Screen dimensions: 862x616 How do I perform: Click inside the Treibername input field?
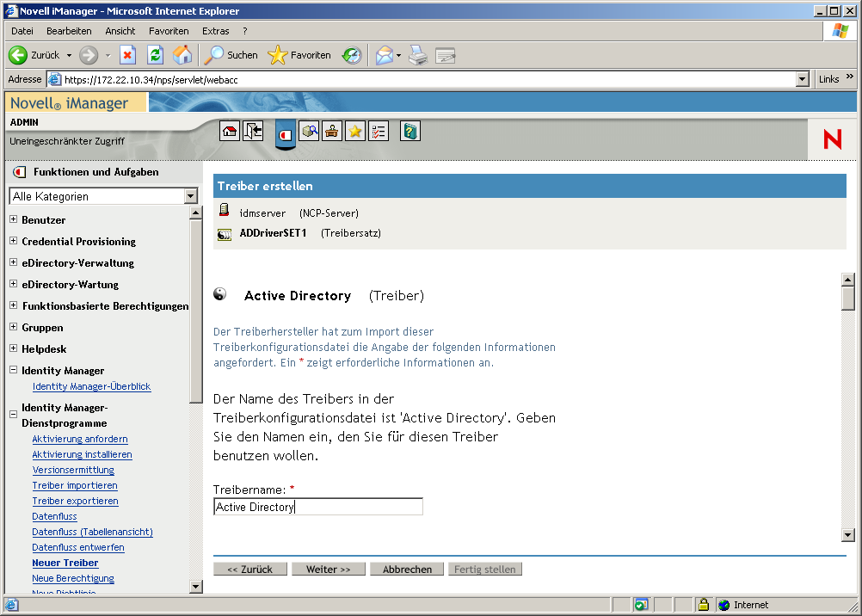(317, 506)
